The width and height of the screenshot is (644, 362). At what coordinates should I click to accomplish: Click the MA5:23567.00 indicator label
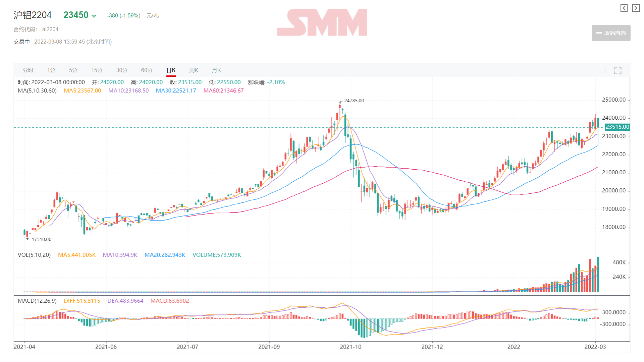point(83,90)
